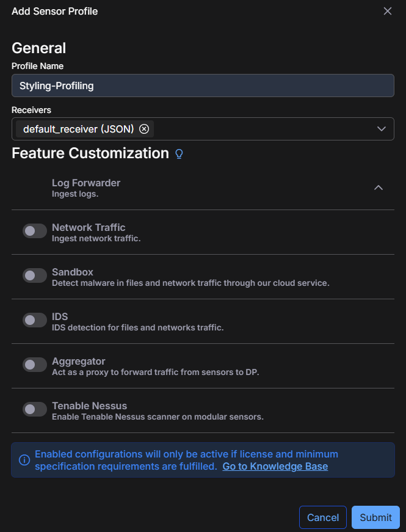Collapse the Log Forwarder section chevron
The height and width of the screenshot is (532, 406).
coord(379,188)
